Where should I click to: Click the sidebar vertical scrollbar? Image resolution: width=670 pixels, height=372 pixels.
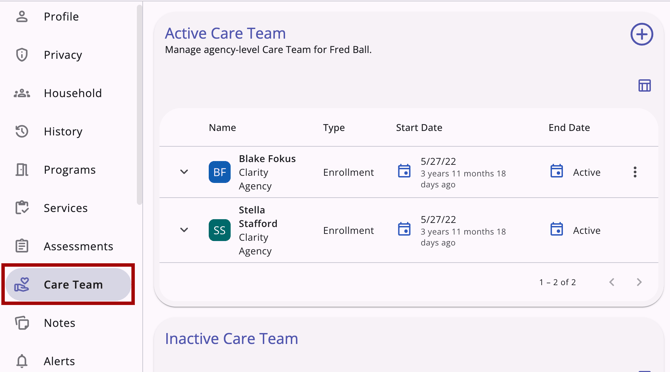pos(139,105)
